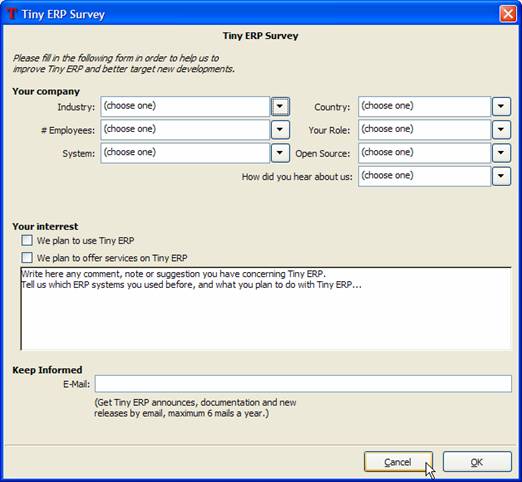Click the System combo box field
Viewport: 522px width, 482px height.
point(185,153)
